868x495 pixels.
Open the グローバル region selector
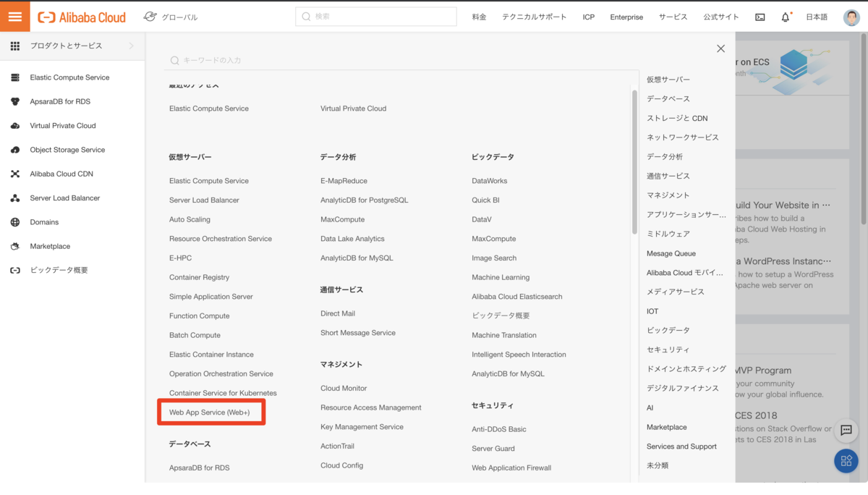pos(171,17)
